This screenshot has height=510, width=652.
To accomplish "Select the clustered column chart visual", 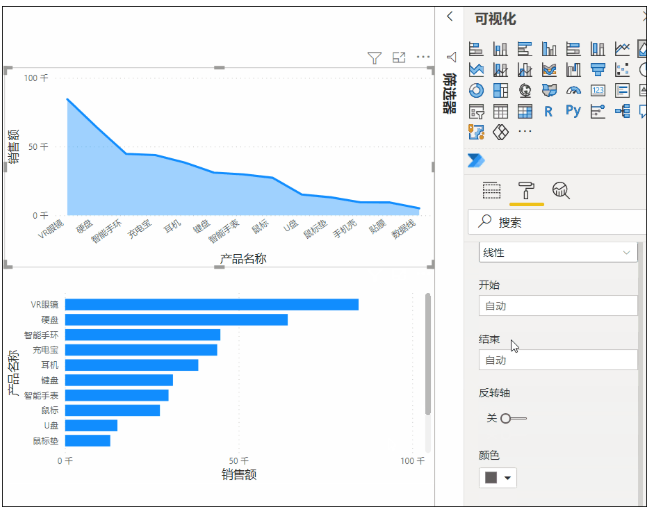I will point(549,49).
